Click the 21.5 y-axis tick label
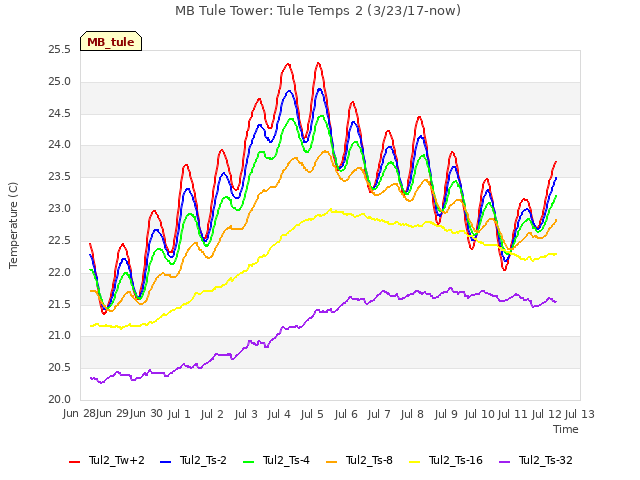Screen dimensions: 640x480 (60, 304)
